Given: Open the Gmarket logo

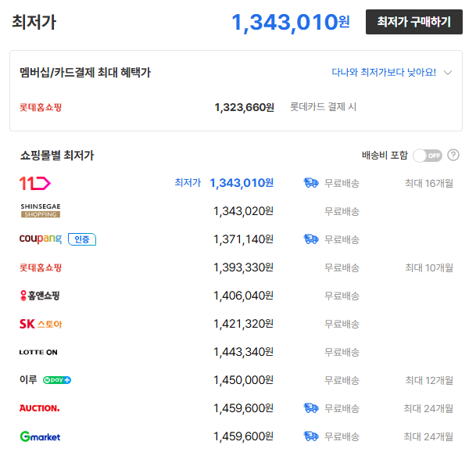Looking at the screenshot, I should pos(40,436).
